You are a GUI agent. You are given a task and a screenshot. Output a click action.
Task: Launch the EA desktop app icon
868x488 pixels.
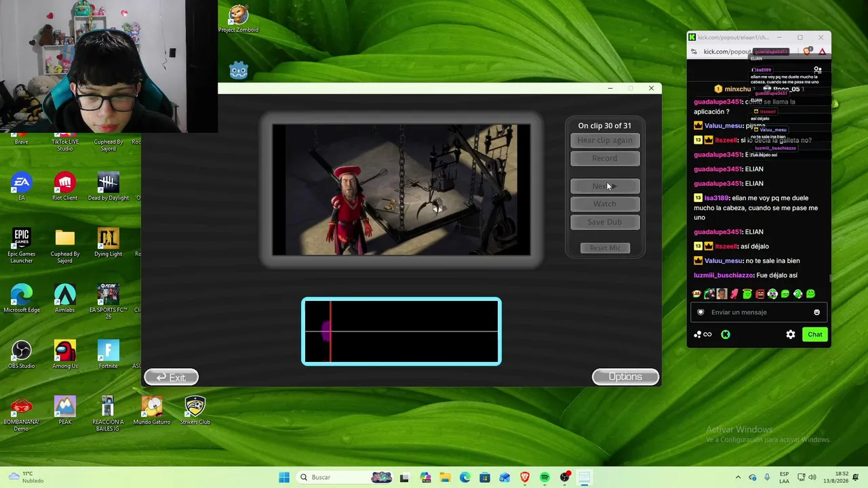pos(22,186)
